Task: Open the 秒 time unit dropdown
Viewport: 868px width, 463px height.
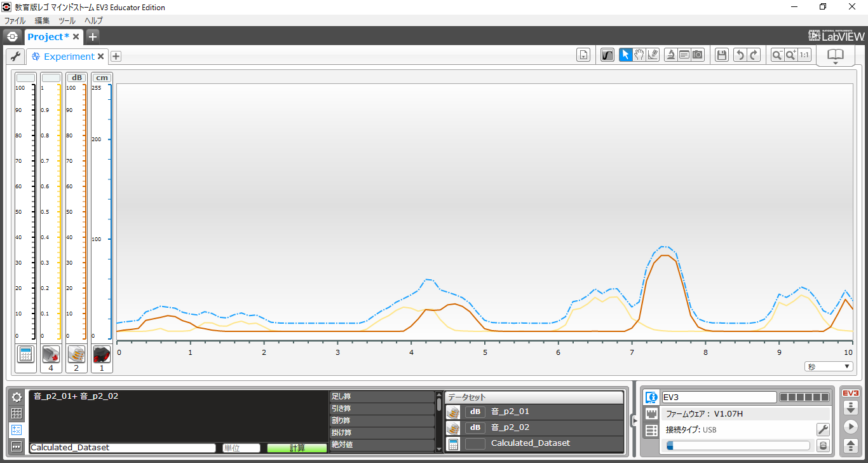Action: point(829,366)
